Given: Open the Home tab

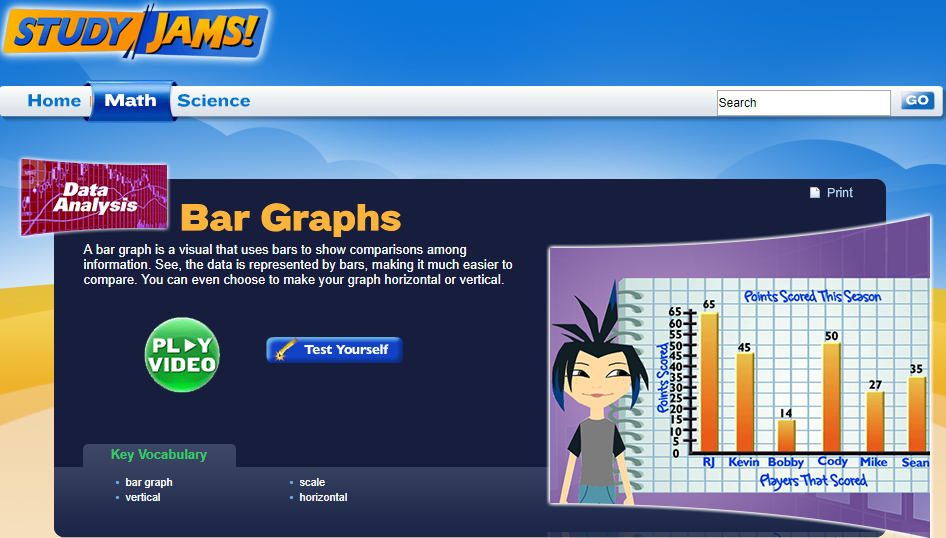Looking at the screenshot, I should click(54, 101).
